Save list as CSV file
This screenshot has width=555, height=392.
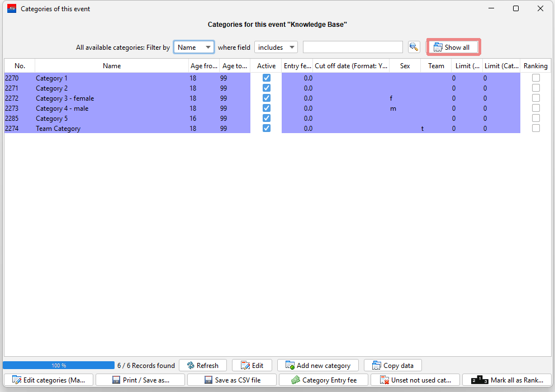coord(232,380)
